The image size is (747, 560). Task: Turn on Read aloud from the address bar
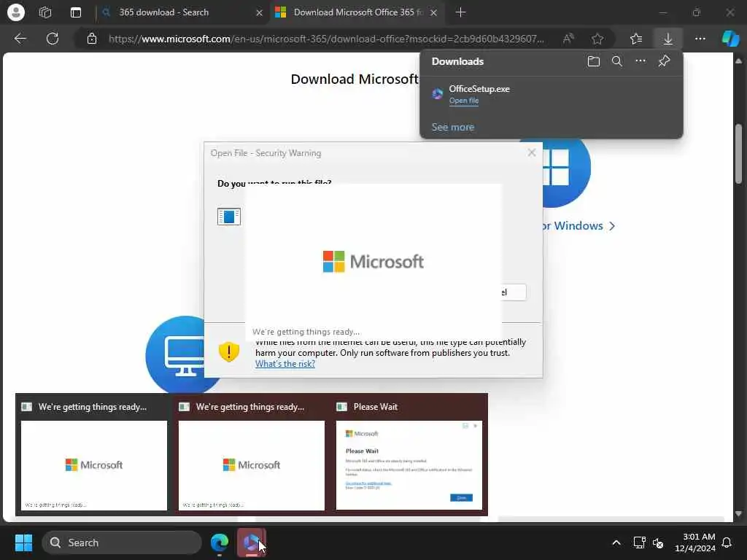pos(568,39)
